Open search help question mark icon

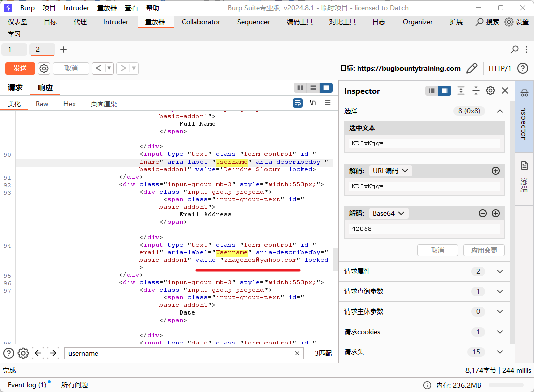[x=9, y=353]
